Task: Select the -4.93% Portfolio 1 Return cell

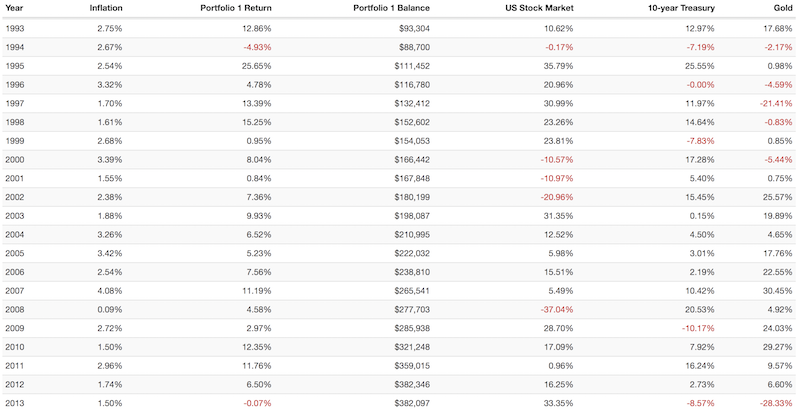Action: [x=255, y=47]
